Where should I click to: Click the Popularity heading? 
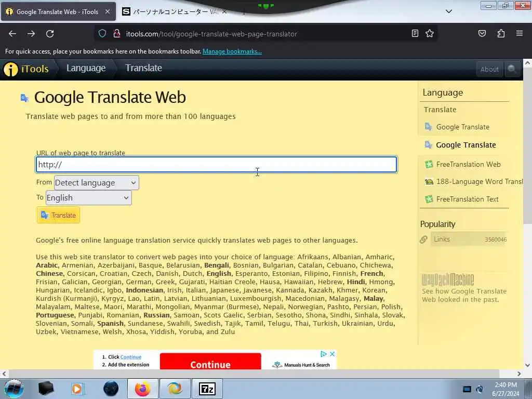[x=437, y=224]
